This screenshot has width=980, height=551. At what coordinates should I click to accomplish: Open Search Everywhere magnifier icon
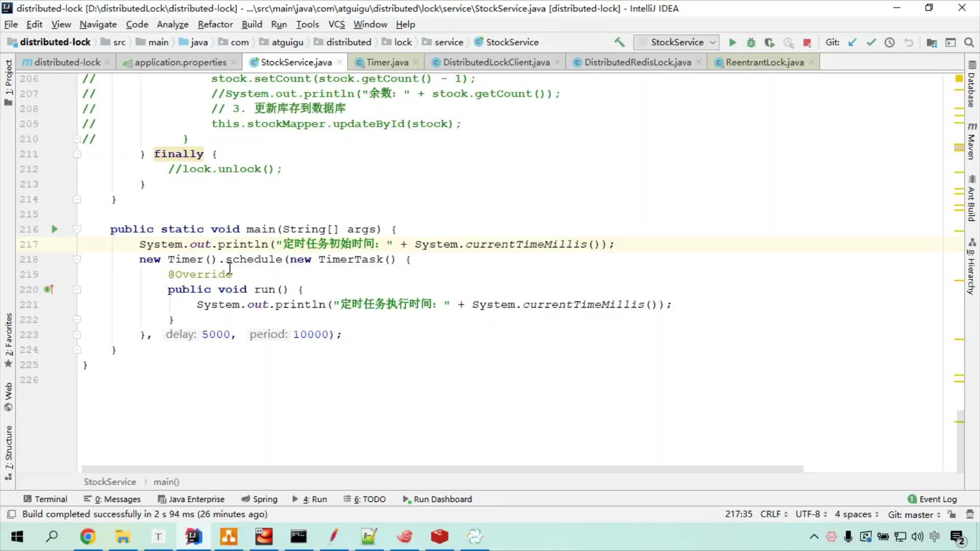point(969,42)
